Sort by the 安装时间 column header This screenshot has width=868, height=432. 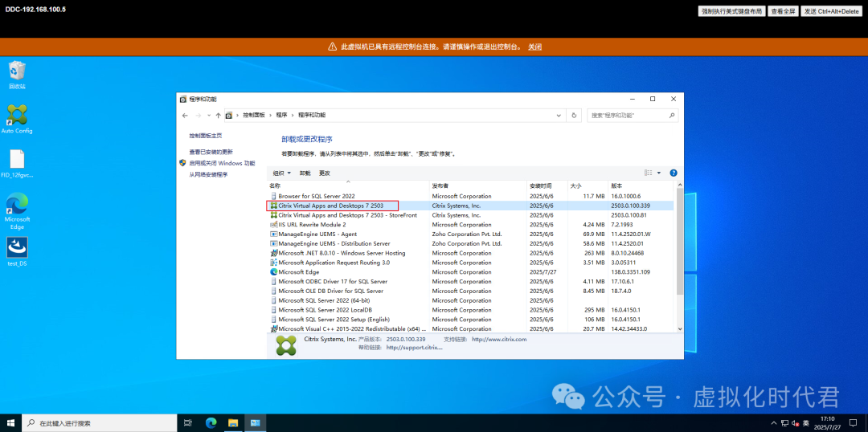coord(547,185)
